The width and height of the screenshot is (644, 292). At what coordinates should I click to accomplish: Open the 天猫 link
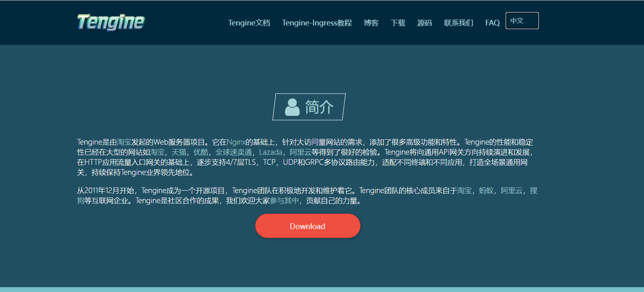[179, 152]
